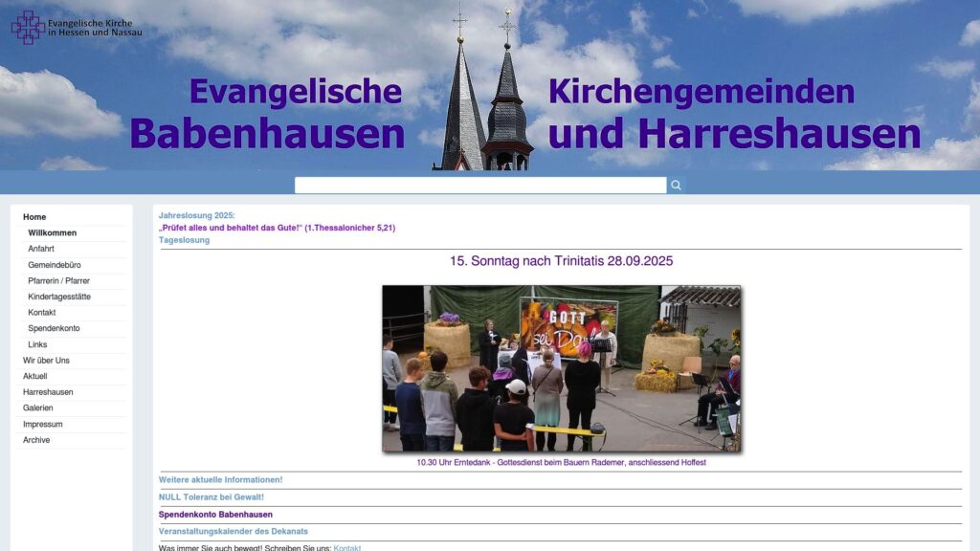Select Anfahrt from the navigation menu
This screenshot has height=551, width=980.
coord(40,249)
